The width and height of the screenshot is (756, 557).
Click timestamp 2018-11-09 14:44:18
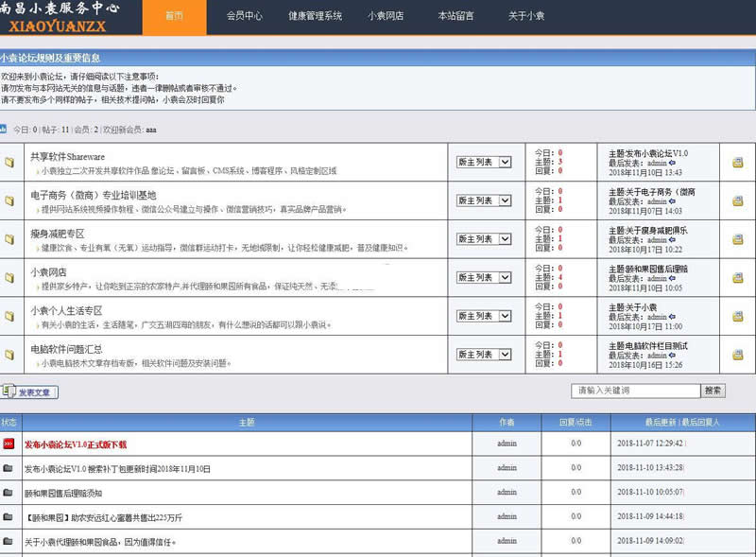(x=650, y=516)
